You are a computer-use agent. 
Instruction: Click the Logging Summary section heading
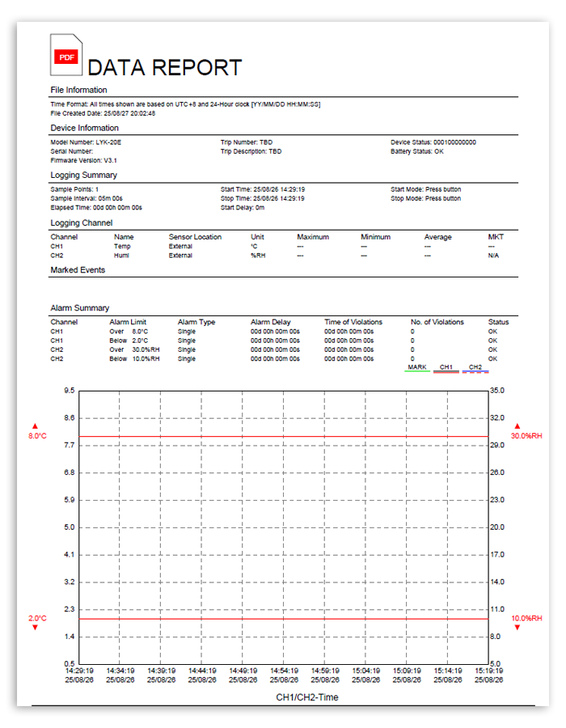[x=83, y=175]
